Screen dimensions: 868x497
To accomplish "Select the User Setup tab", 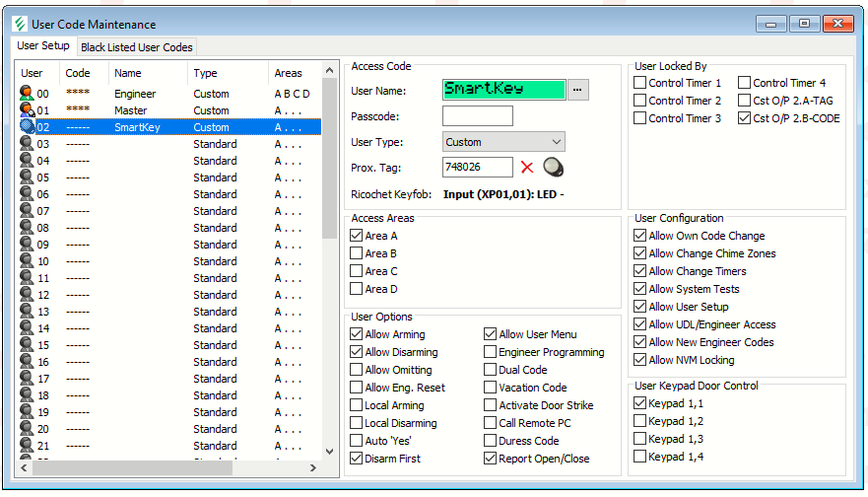I will click(43, 46).
